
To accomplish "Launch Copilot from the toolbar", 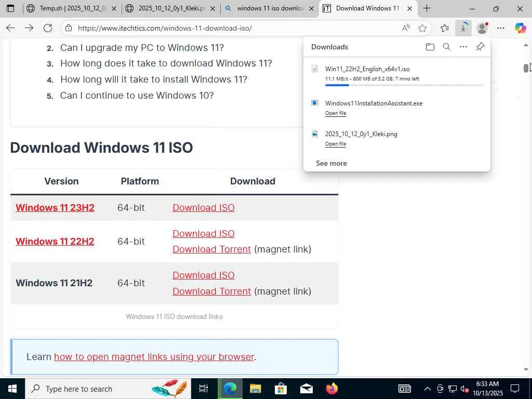I will [520, 28].
